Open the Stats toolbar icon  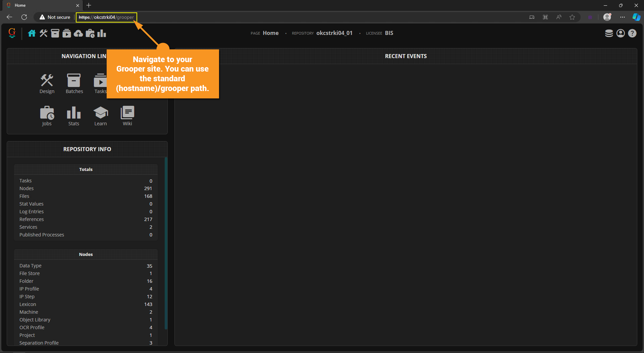coord(102,33)
